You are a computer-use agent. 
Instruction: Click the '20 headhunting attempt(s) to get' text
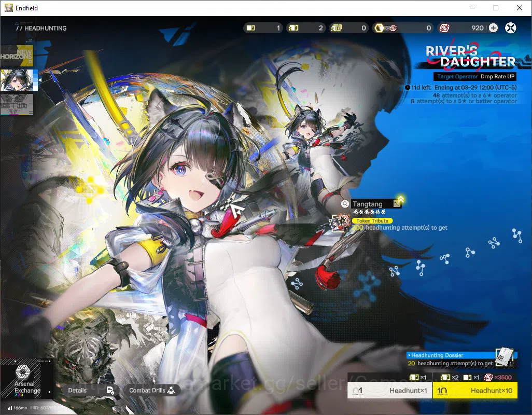(x=450, y=364)
